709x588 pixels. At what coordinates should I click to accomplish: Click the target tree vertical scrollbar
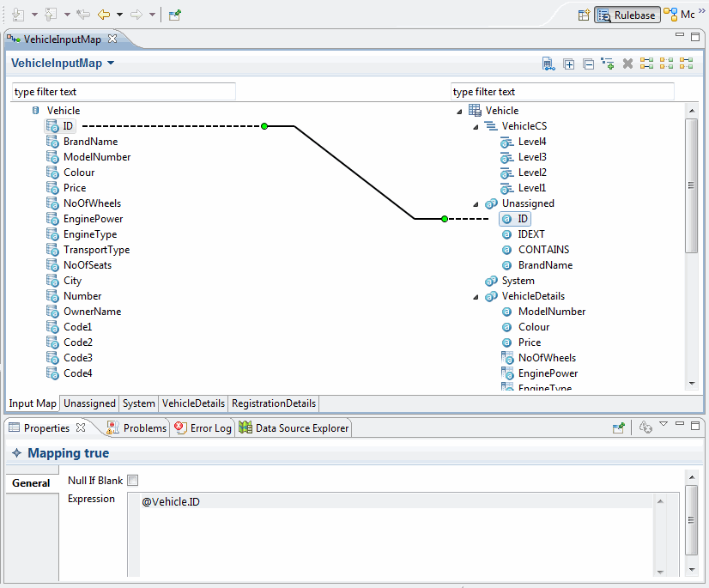[x=691, y=185]
